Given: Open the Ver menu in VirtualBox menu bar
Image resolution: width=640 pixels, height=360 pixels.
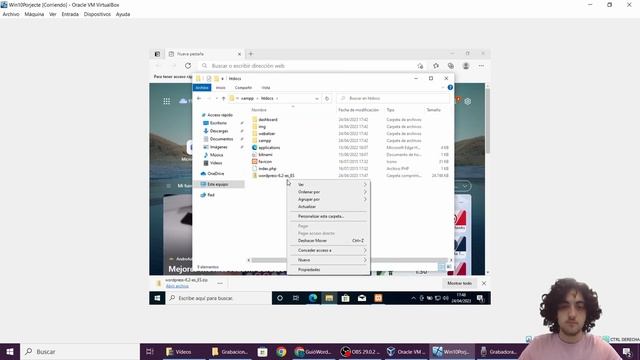Looking at the screenshot, I should [53, 14].
